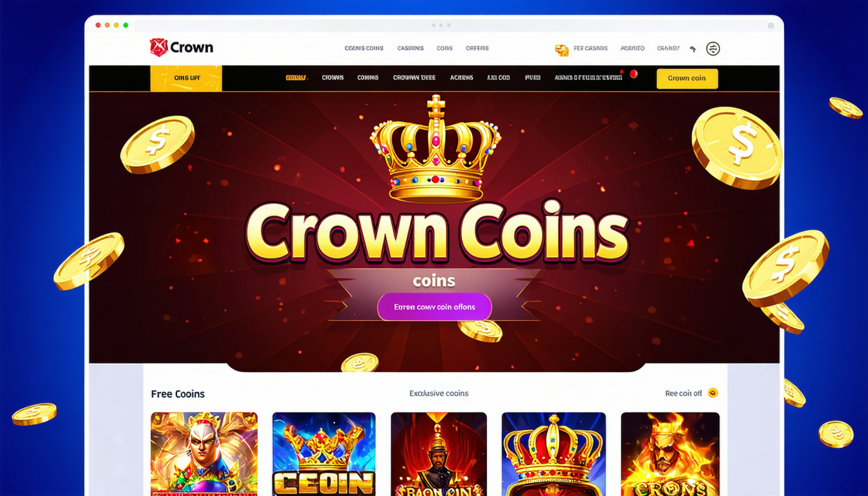Screen dimensions: 868x496
Task: Click the Crown Coins title logo
Action: [x=437, y=232]
